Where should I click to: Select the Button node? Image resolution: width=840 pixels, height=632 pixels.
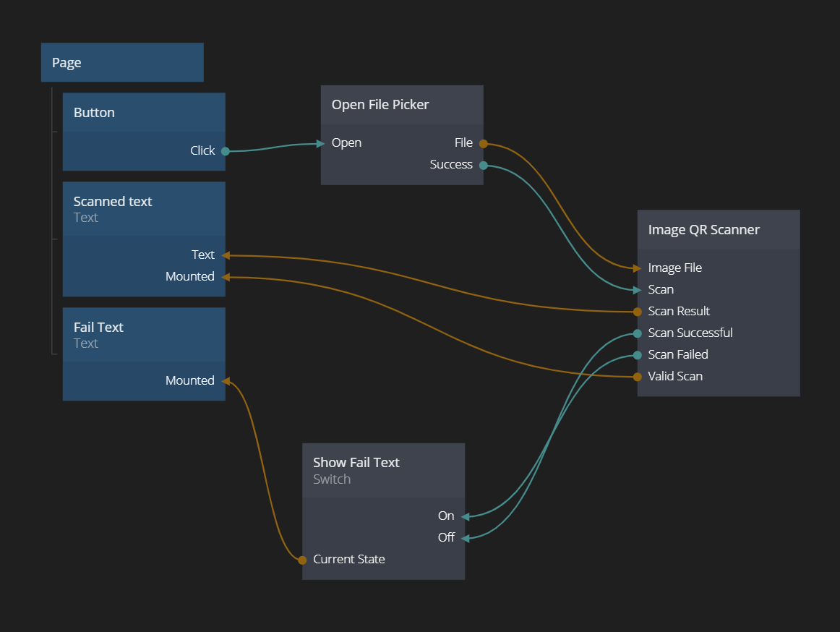[x=143, y=113]
